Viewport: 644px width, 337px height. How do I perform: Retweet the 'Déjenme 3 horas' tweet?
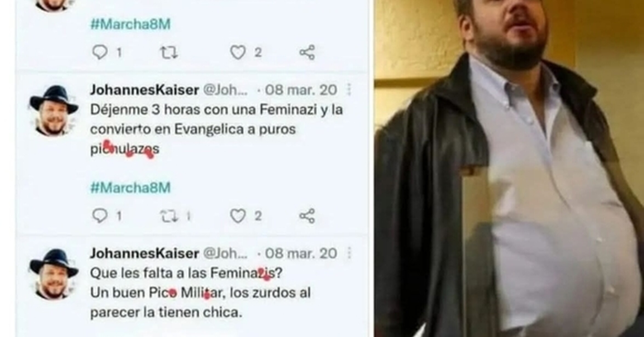point(169,216)
